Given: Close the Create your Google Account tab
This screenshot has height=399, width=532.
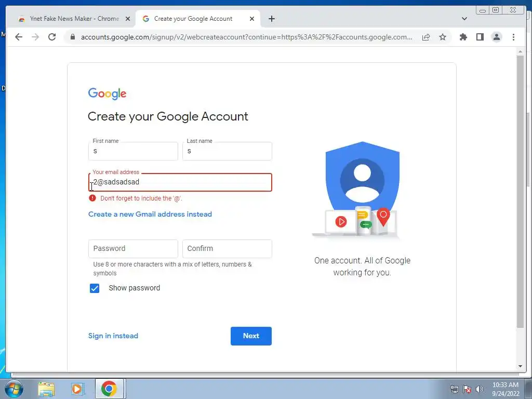Looking at the screenshot, I should click(252, 19).
